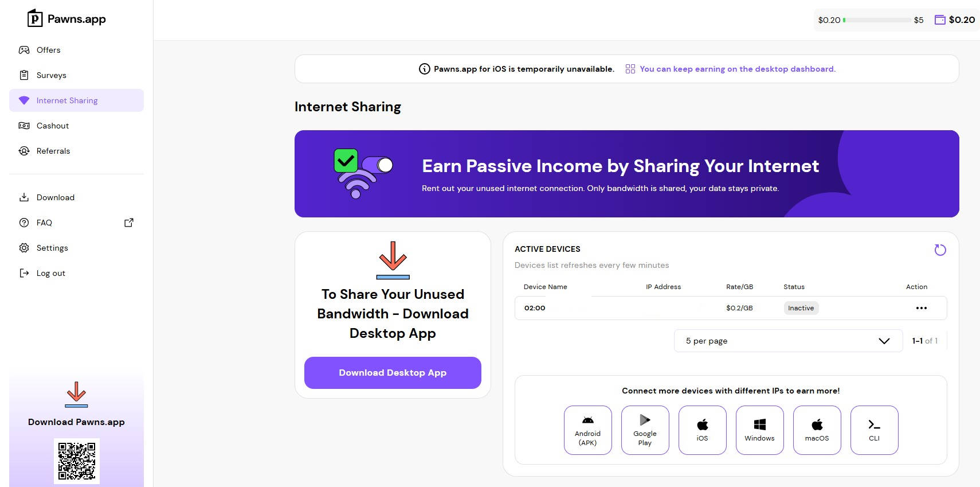Viewport: 980px width, 487px height.
Task: Choose the macOS download option
Action: 817,430
